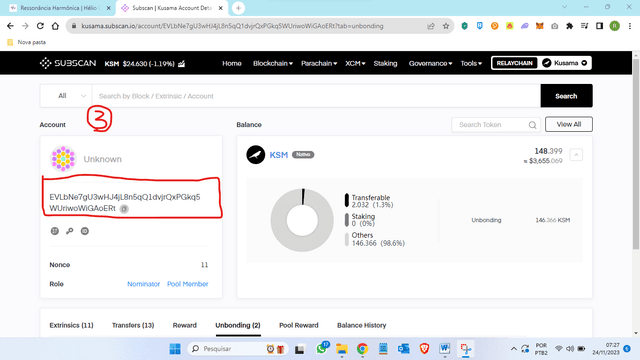Click the share page icon in address bar

point(431,26)
